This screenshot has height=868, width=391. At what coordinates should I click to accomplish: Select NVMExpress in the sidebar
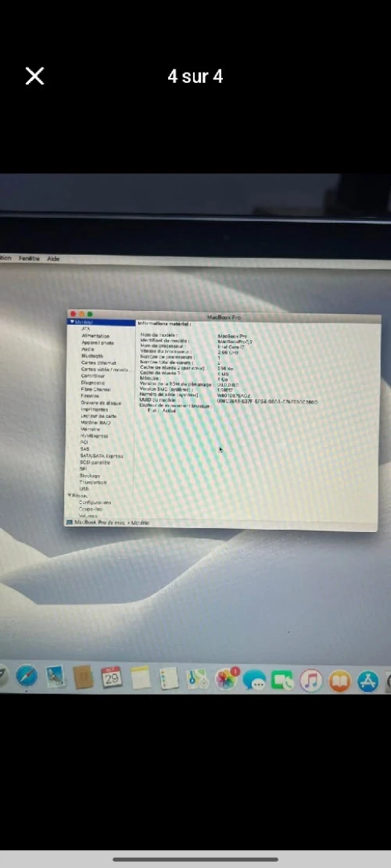pos(94,436)
